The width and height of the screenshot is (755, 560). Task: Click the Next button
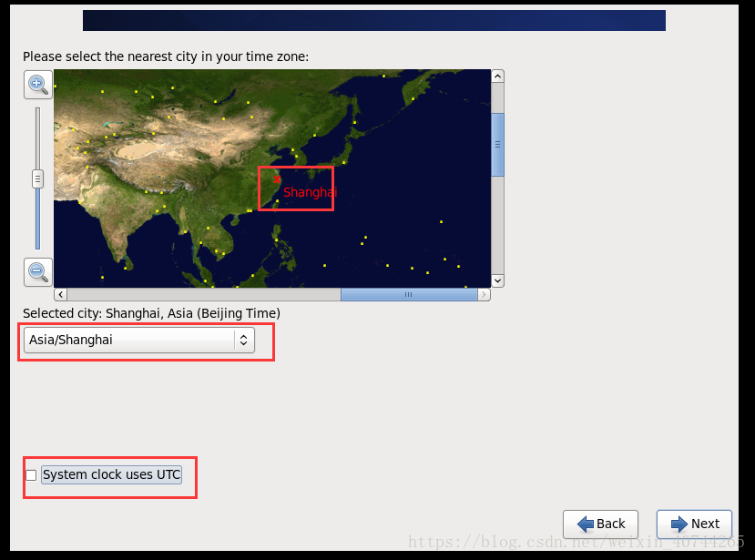coord(694,524)
